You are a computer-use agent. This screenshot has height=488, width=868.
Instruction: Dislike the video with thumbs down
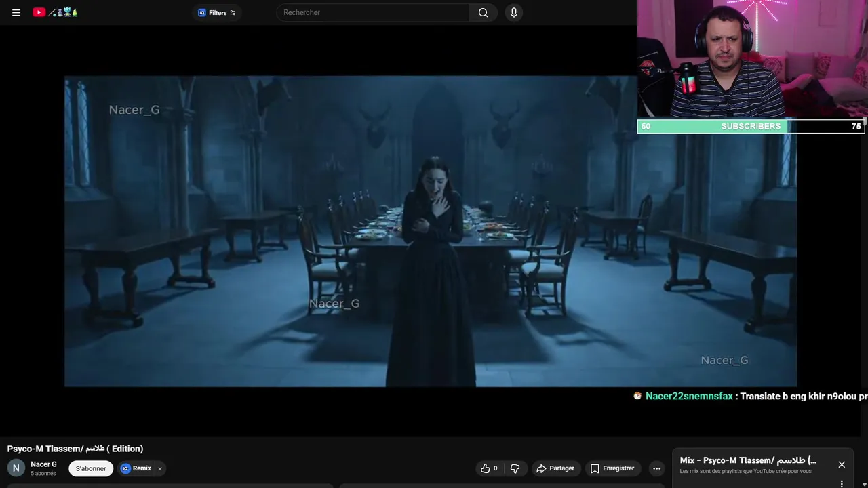click(515, 468)
